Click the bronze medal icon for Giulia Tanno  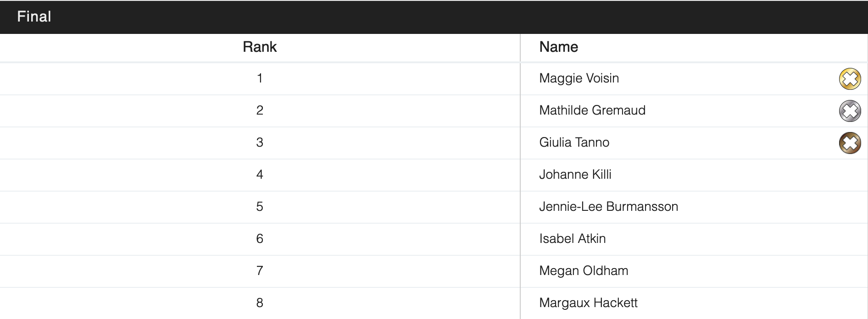pyautogui.click(x=850, y=143)
